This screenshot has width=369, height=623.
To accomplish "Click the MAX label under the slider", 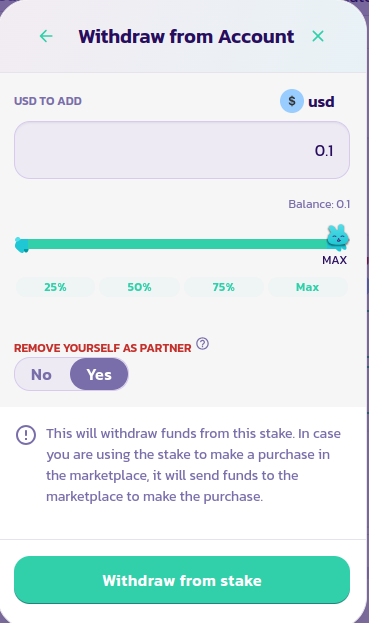I will pyautogui.click(x=334, y=260).
